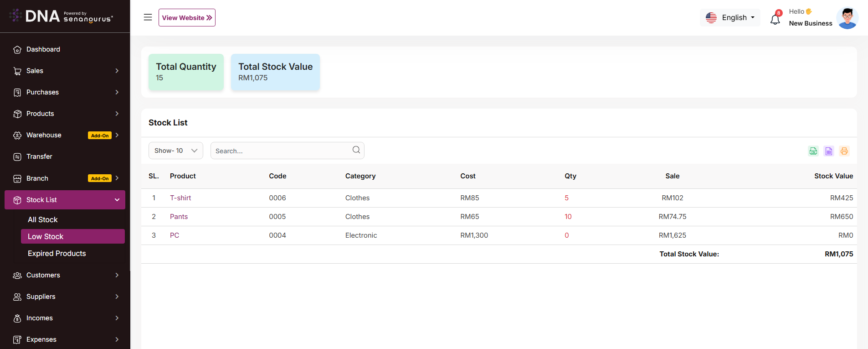Open the Pants product link
The height and width of the screenshot is (349, 868).
click(179, 217)
